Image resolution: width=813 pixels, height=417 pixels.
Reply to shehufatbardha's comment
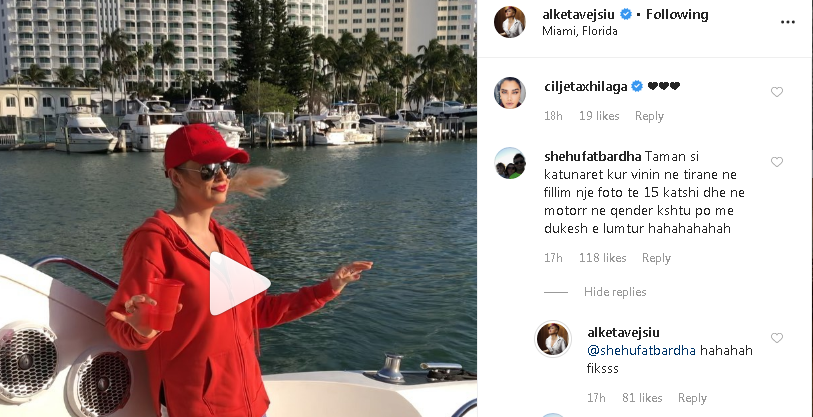click(x=656, y=258)
